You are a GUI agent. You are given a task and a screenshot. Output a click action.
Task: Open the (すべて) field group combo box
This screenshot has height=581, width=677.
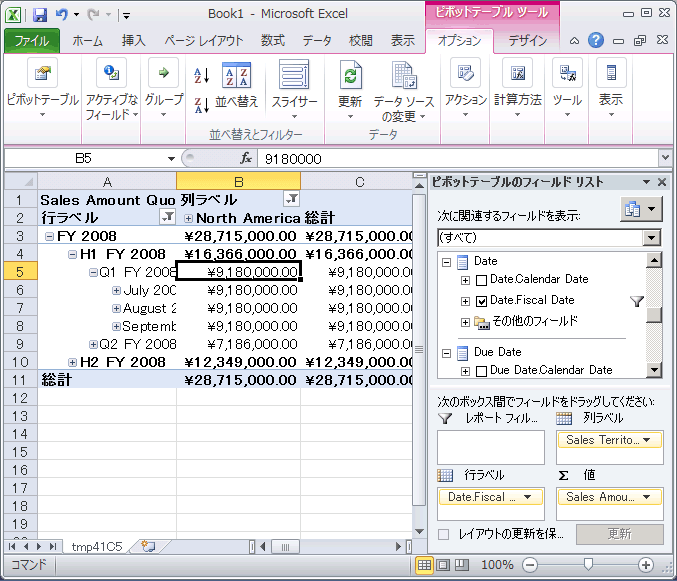[x=548, y=237]
